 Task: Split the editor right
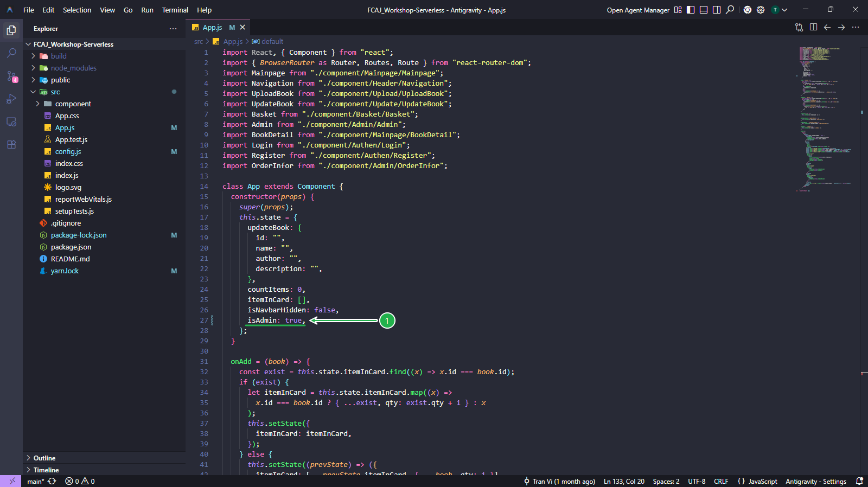tap(813, 27)
